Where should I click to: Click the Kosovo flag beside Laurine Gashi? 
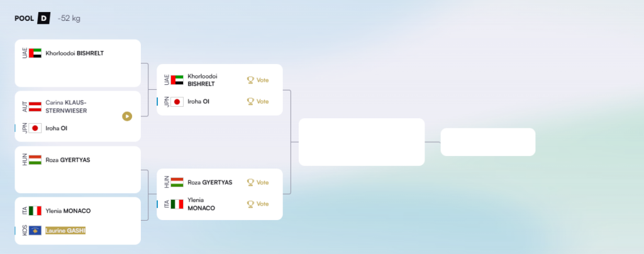point(35,231)
